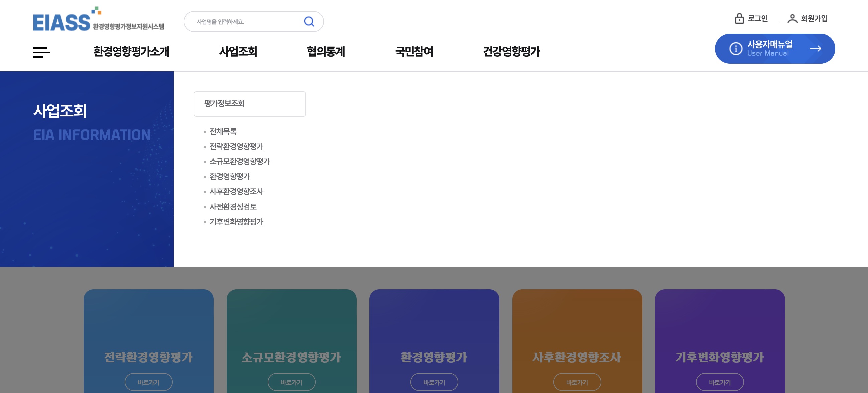Open the 건강영향평가 menu
The width and height of the screenshot is (868, 393).
click(511, 52)
